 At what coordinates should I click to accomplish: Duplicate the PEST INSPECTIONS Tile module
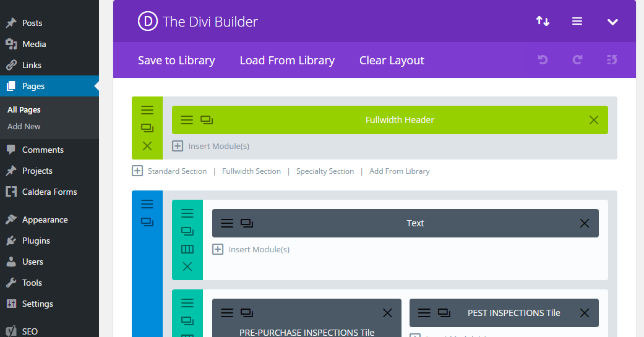click(444, 313)
